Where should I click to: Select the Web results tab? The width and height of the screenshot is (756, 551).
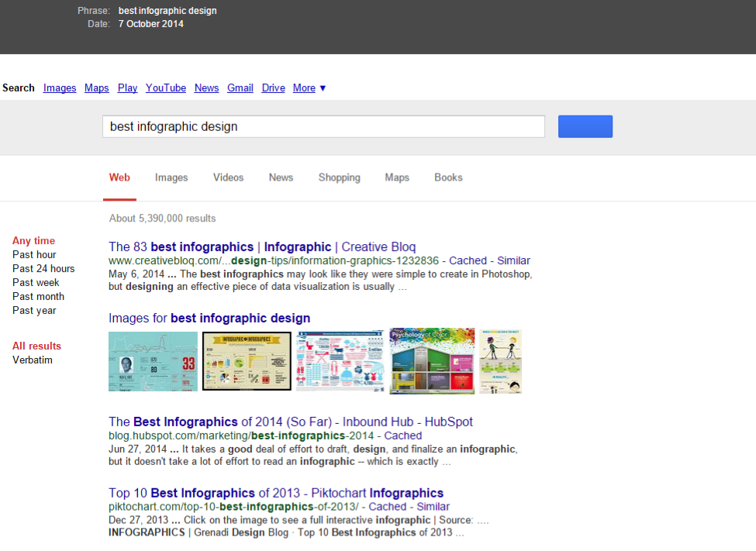click(119, 177)
